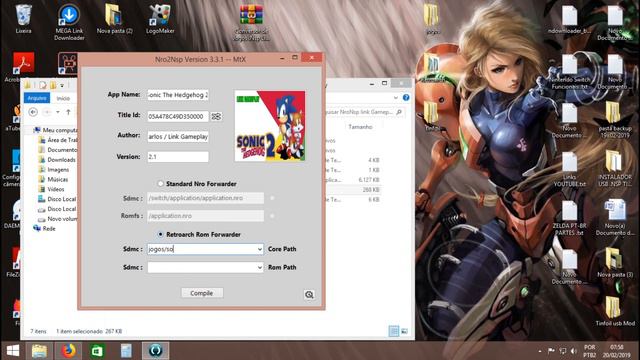640x360 pixels.
Task: Open Links YOUTUBE.txt desktop file
Action: tap(569, 169)
